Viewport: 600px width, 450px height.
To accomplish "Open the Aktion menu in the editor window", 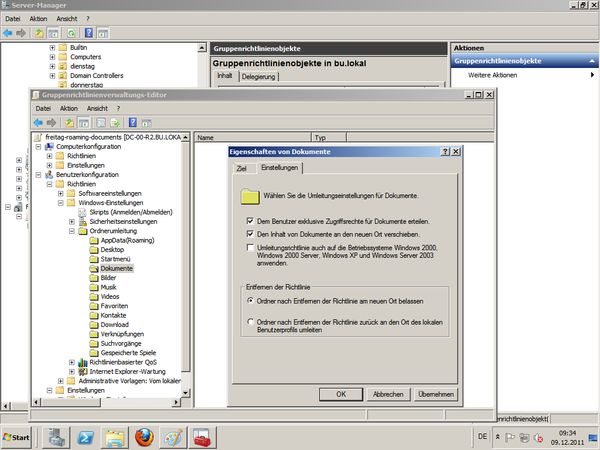I will point(68,108).
